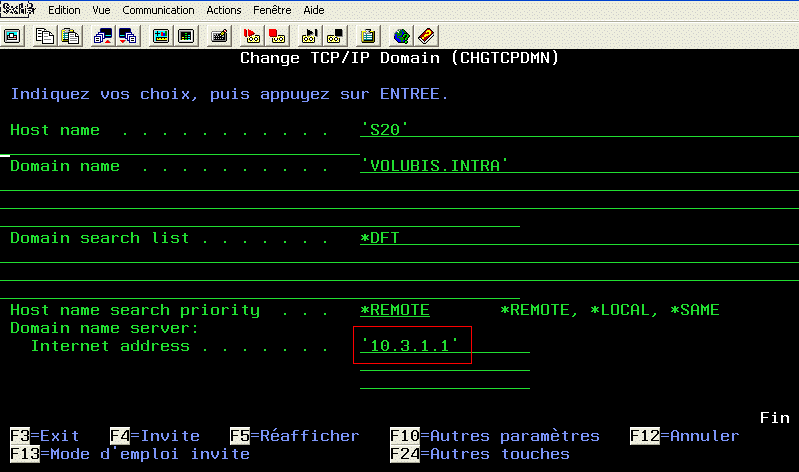The height and width of the screenshot is (472, 799).
Task: Click F10=Autres paramètres option
Action: (x=495, y=436)
